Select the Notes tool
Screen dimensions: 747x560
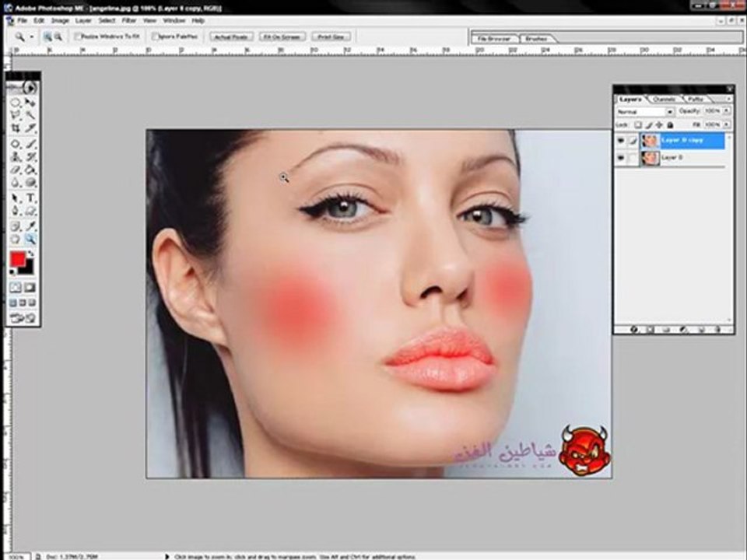coord(16,226)
